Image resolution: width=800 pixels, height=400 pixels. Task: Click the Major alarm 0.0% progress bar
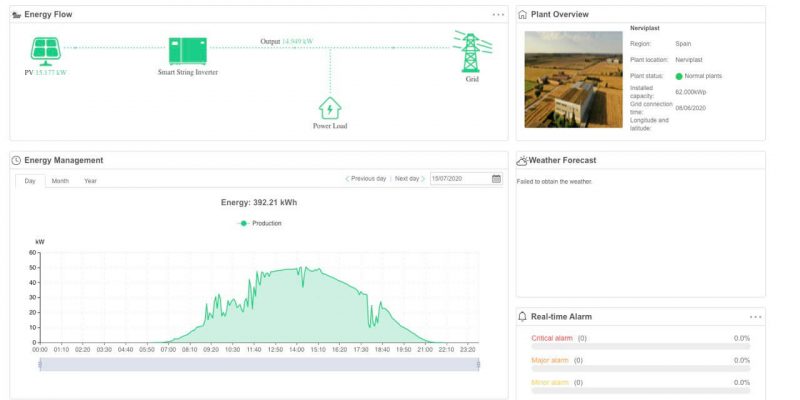click(640, 368)
